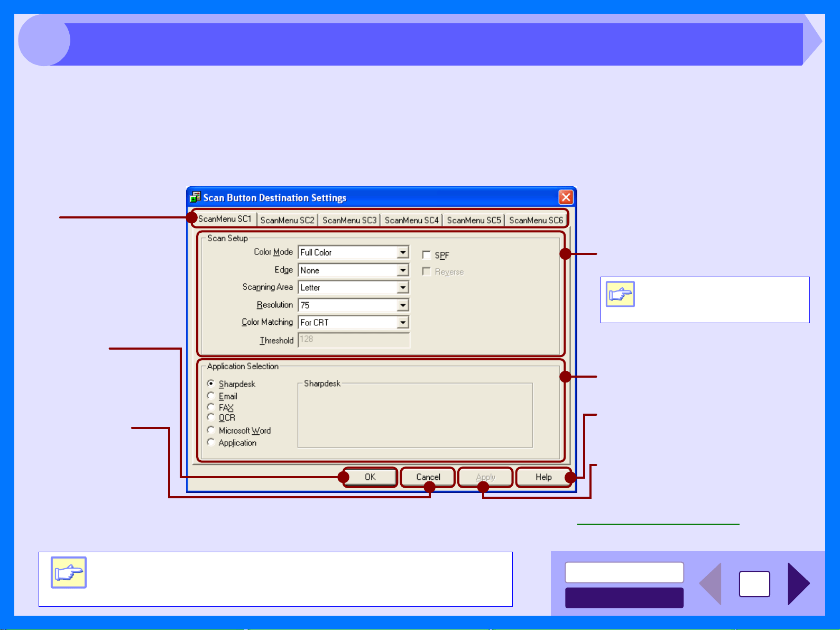Choose the Email radio option
Viewport: 840px width, 630px height.
tap(211, 396)
